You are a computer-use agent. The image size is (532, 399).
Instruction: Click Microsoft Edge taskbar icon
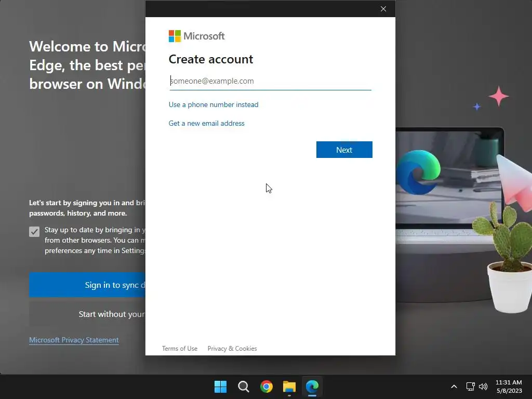312,387
